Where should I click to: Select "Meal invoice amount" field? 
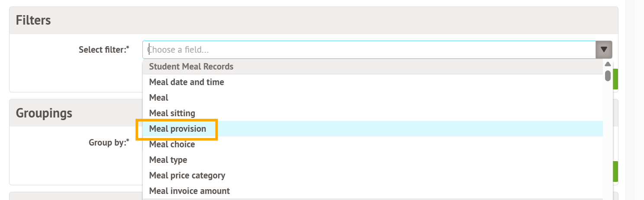point(189,191)
